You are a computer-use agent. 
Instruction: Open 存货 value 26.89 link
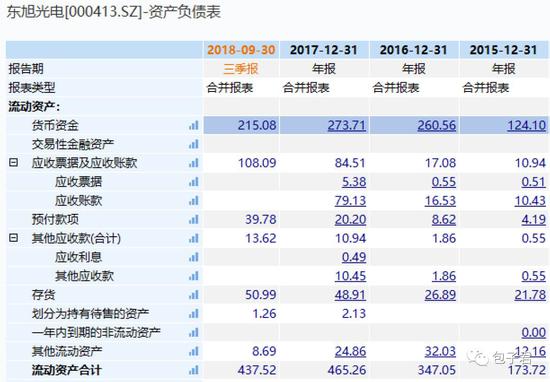pos(440,295)
